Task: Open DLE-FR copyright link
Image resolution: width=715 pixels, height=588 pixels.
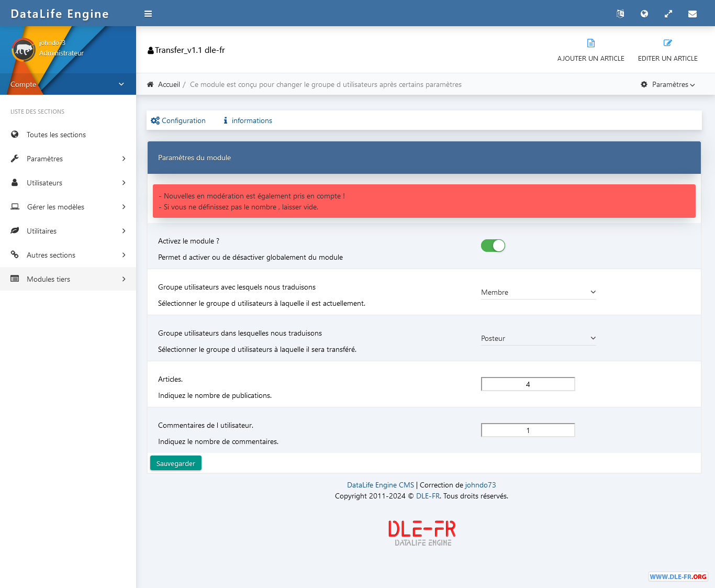Action: pos(428,496)
